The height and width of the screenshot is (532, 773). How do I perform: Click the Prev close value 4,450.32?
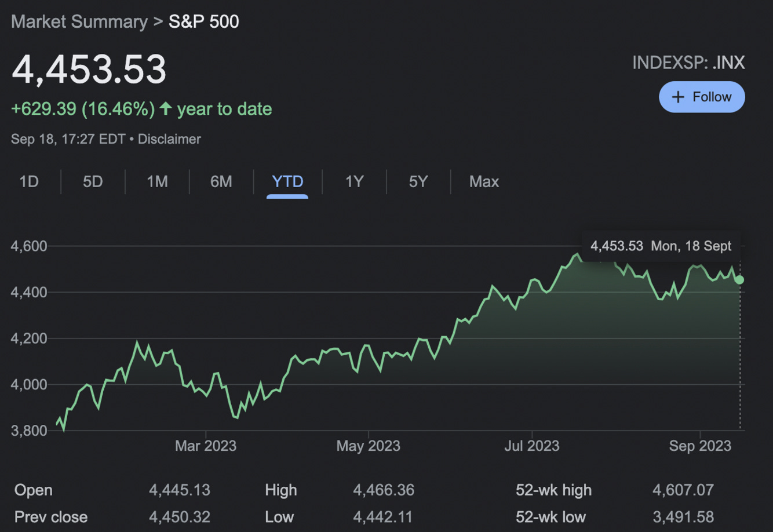pyautogui.click(x=180, y=517)
